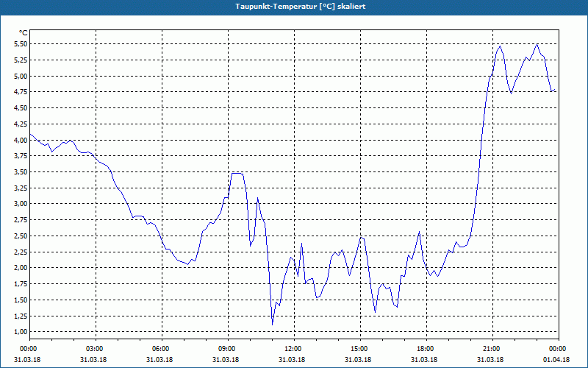Select the 4,50 y-axis value

pos(21,107)
